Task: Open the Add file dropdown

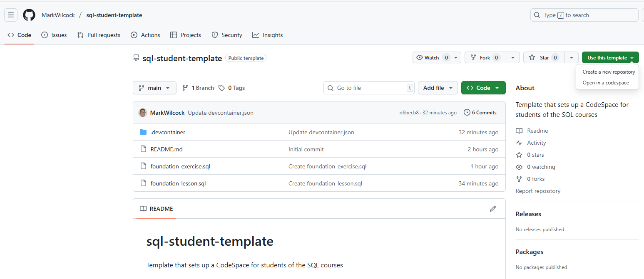Action: coord(438,88)
